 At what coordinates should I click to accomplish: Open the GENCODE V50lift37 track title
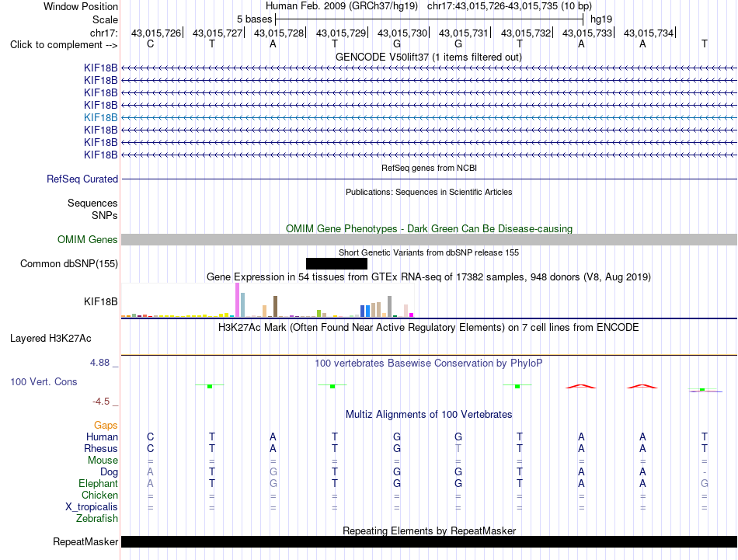pos(428,57)
